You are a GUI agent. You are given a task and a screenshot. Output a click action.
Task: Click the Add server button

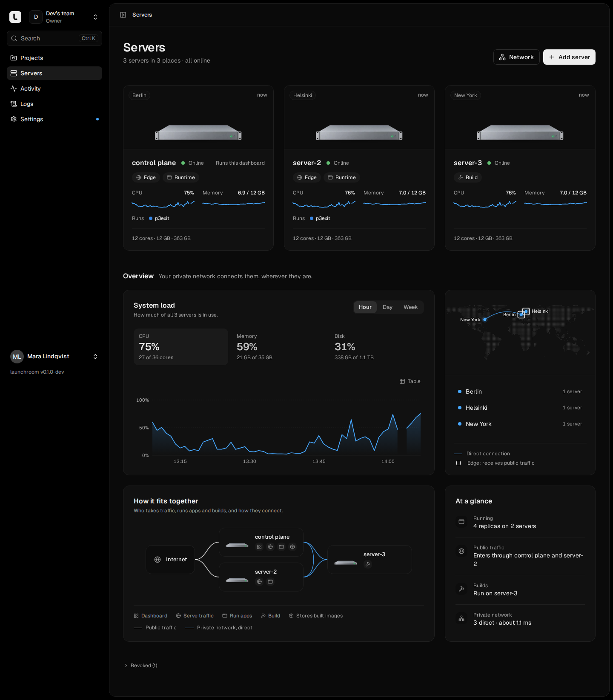coord(569,57)
